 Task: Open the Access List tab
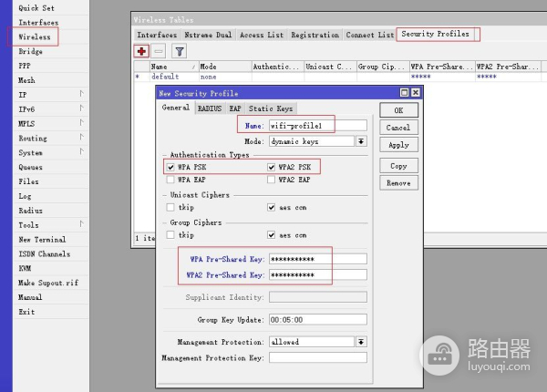263,35
